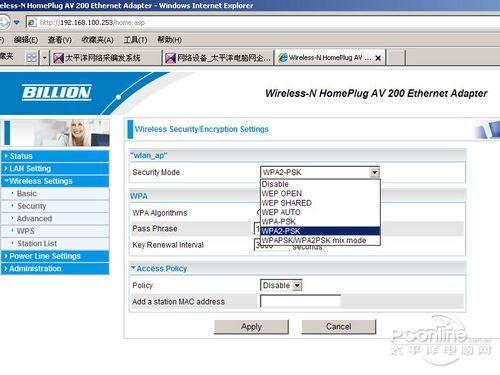Select WPAPSK/WPA2PSK mix mode
Viewport: 500px width, 375px height.
[320, 240]
